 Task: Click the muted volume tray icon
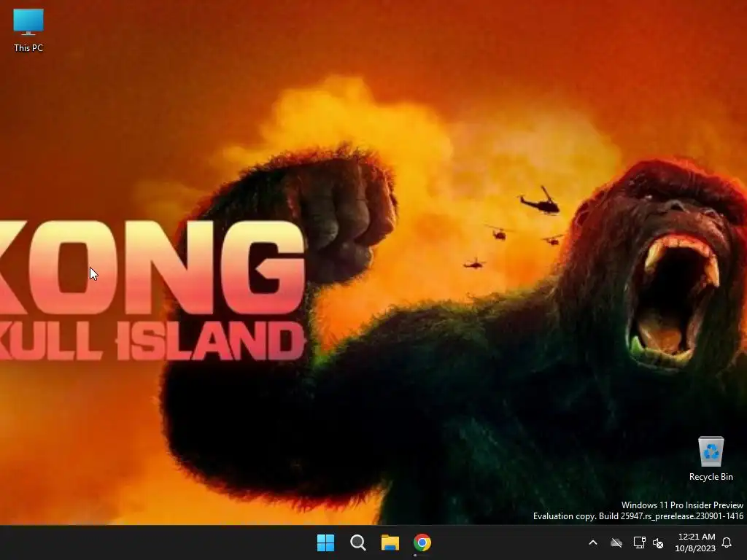point(658,542)
